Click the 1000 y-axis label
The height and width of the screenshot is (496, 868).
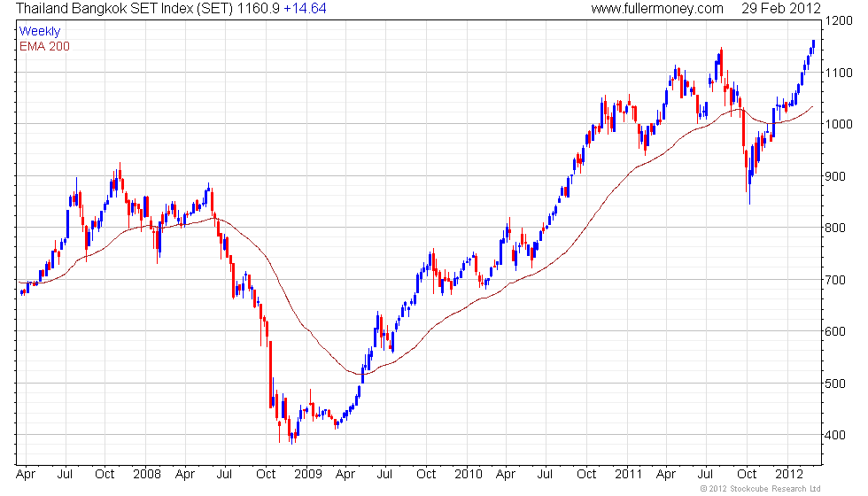[839, 124]
